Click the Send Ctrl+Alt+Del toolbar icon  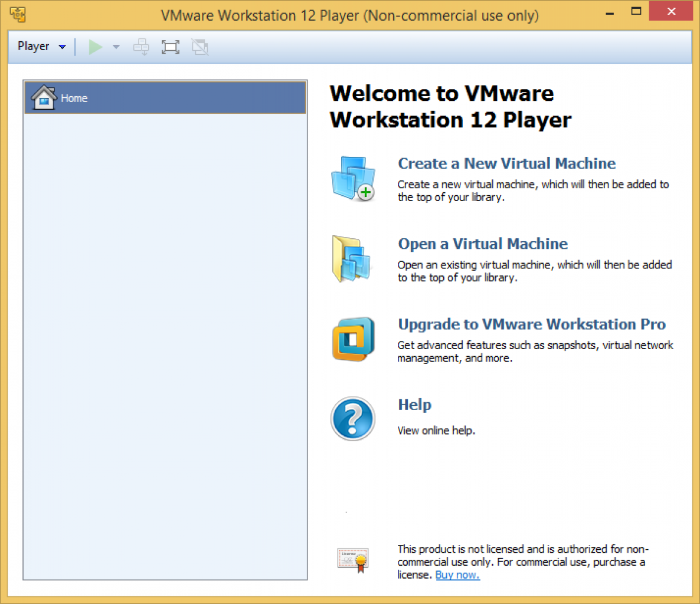[142, 47]
